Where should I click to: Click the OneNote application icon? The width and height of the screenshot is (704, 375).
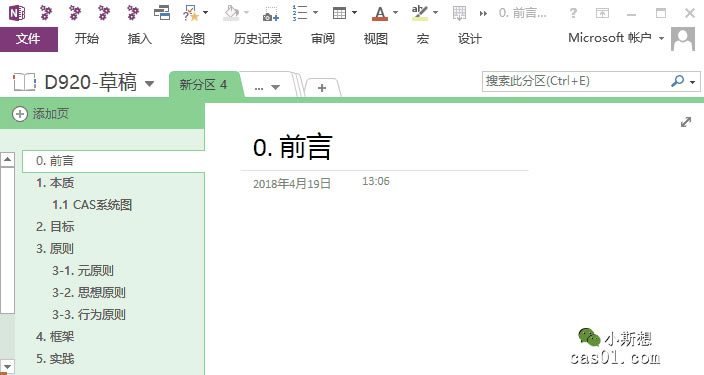coord(16,13)
